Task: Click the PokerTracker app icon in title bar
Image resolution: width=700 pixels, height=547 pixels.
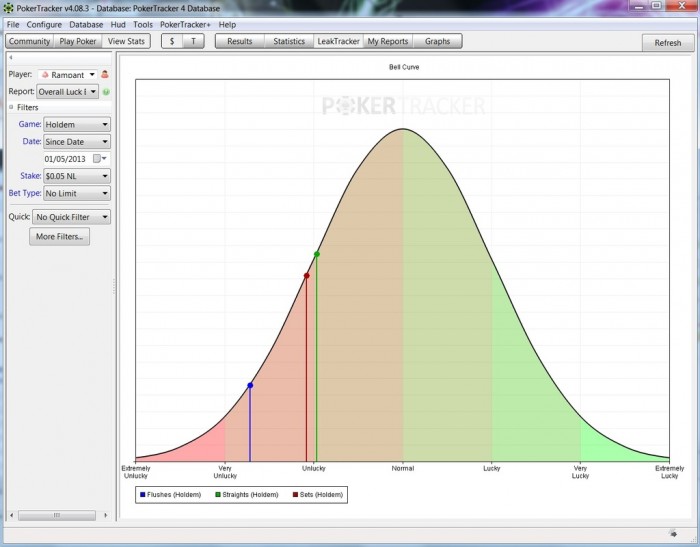Action: [8, 8]
